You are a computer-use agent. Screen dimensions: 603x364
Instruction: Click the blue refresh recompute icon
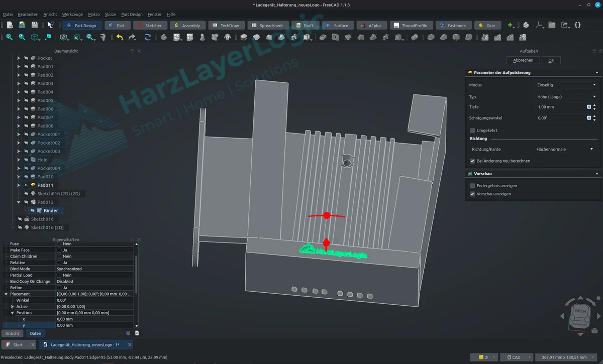[x=148, y=37]
